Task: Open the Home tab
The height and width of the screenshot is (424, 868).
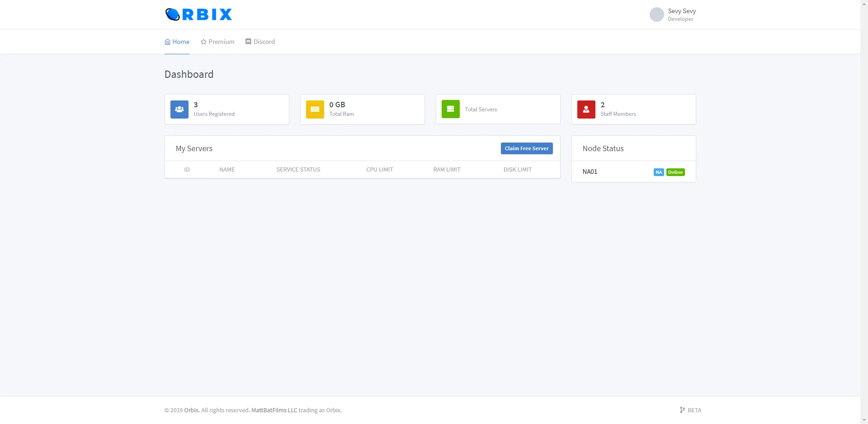Action: 177,42
